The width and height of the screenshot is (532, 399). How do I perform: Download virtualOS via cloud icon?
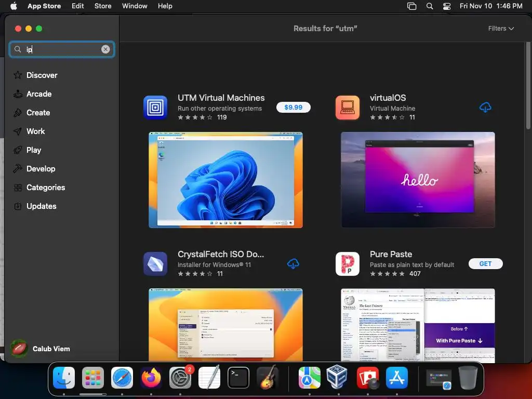coord(485,108)
